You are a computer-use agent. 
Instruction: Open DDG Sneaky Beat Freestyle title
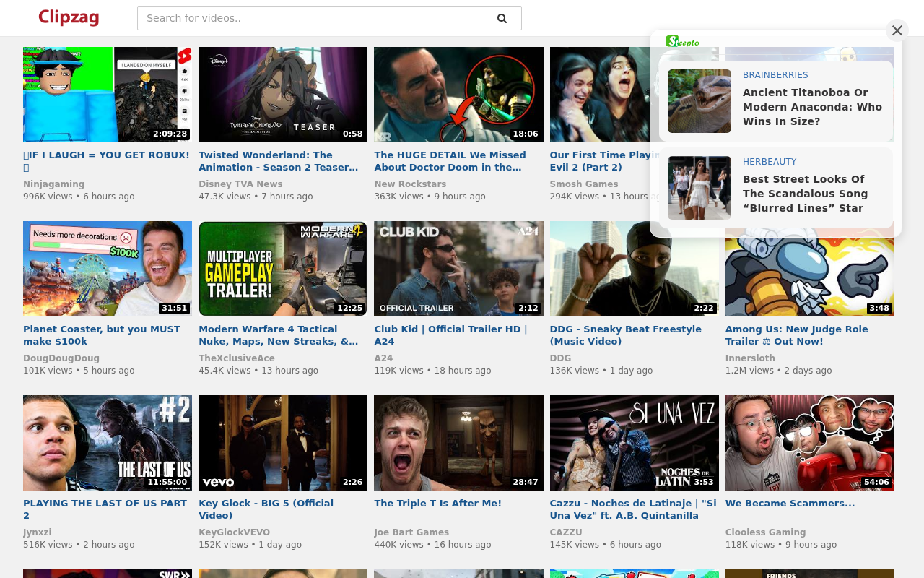coord(626,335)
